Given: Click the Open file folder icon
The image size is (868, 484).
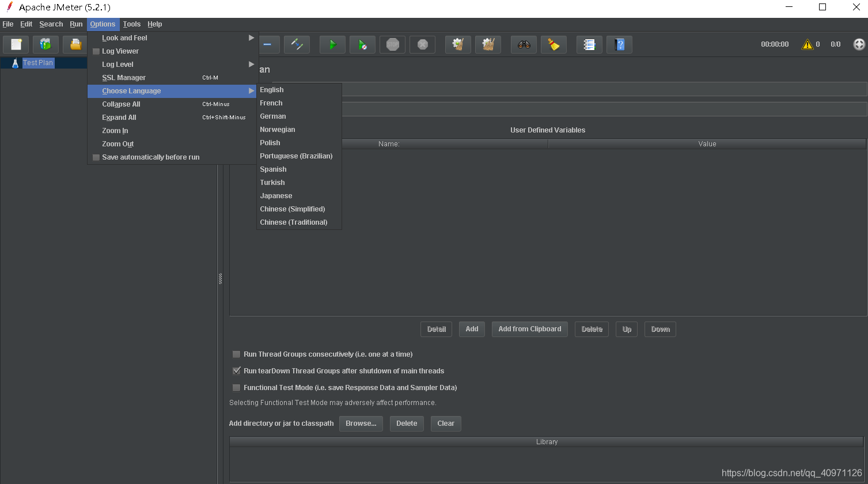Looking at the screenshot, I should (x=75, y=44).
